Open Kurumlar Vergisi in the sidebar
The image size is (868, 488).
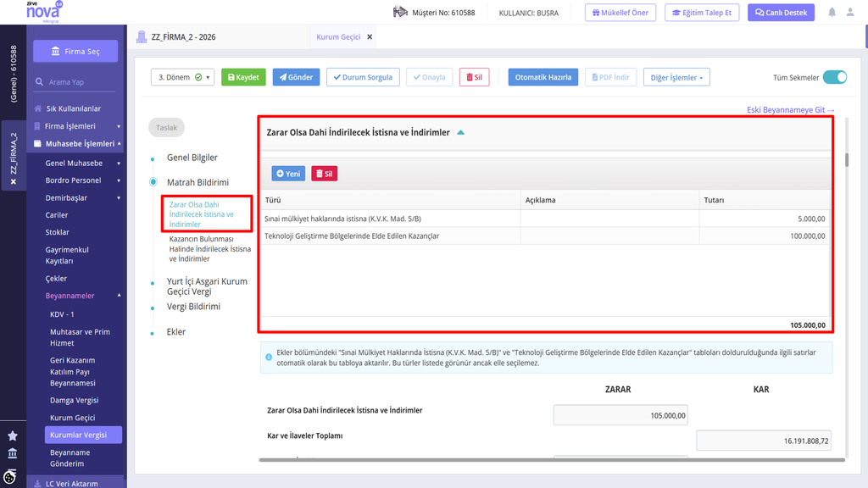pyautogui.click(x=84, y=435)
